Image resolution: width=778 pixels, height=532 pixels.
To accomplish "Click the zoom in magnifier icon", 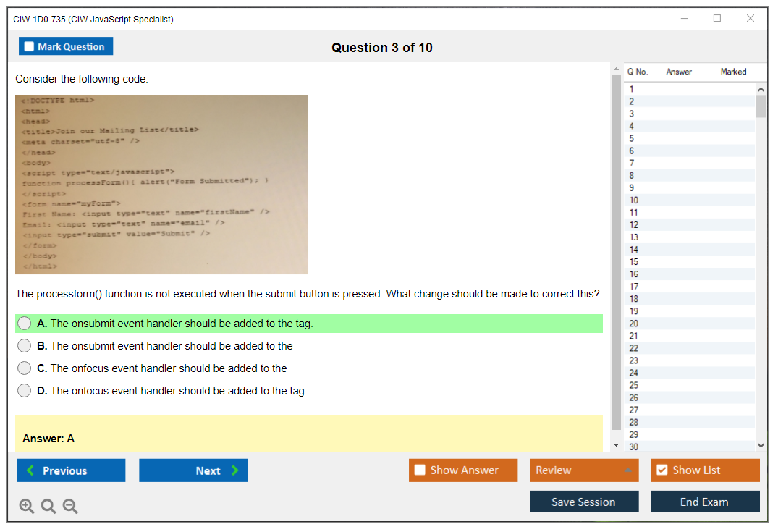I will 27,507.
